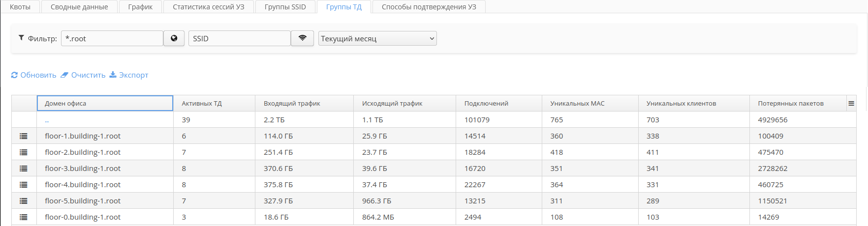This screenshot has height=226, width=868.
Task: Select the Группы SSID tab
Action: click(285, 7)
